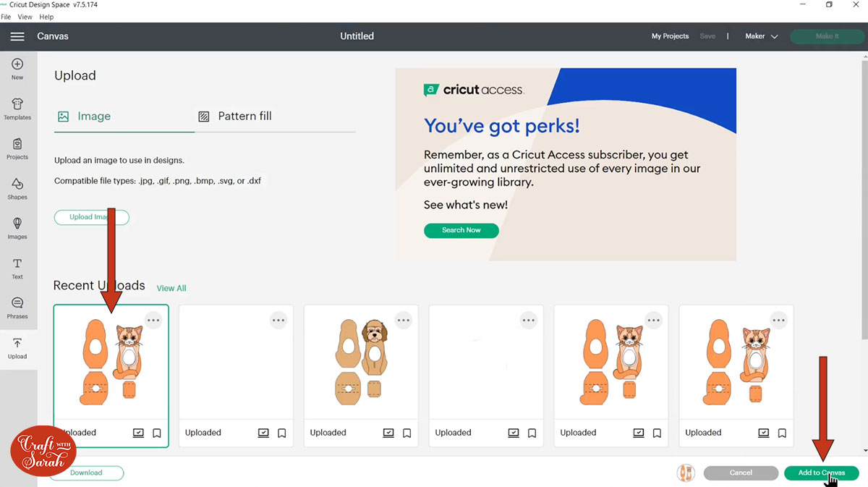Open the Projects sidebar icon
The height and width of the screenshot is (487, 868).
pyautogui.click(x=17, y=148)
